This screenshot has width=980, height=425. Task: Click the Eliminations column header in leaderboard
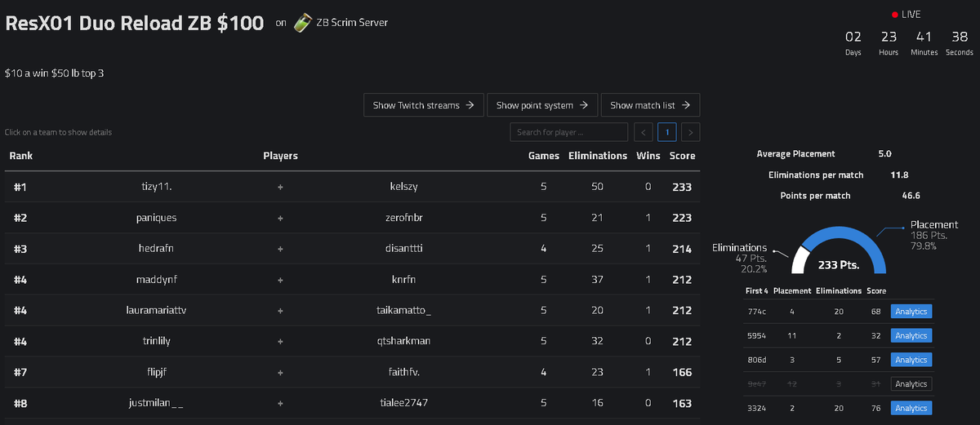(x=598, y=156)
